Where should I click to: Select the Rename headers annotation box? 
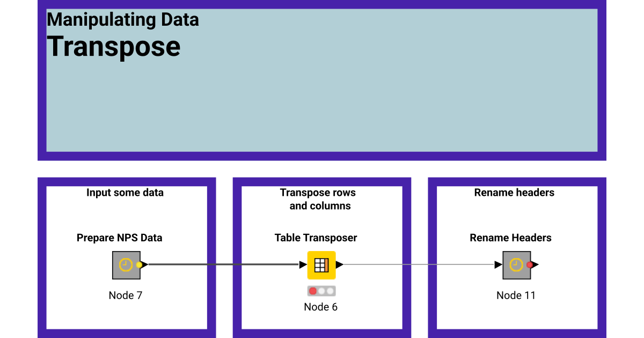[514, 193]
